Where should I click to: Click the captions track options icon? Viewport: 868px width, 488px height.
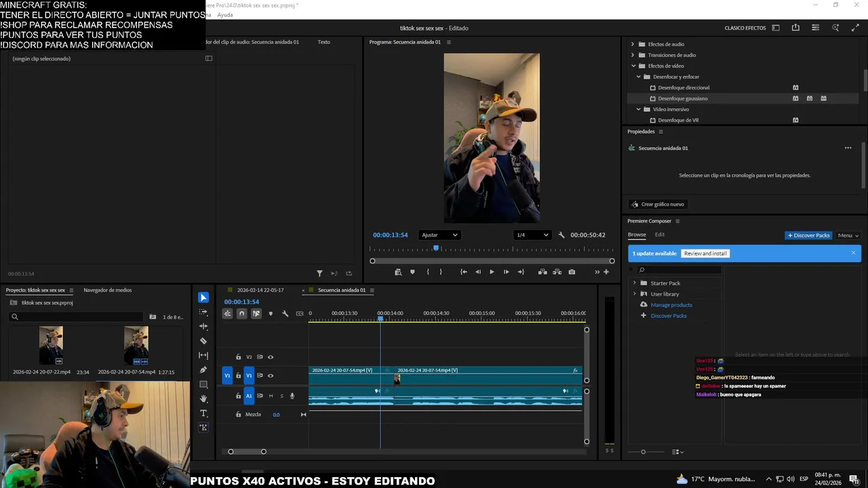pos(300,313)
